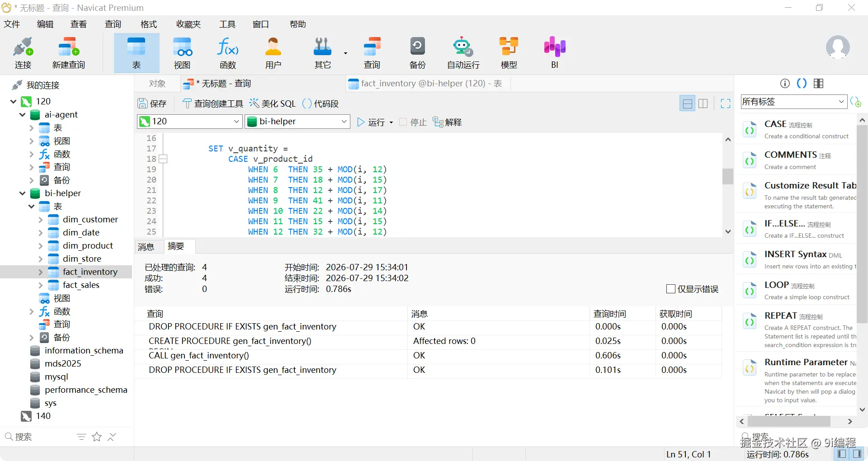Collapse the ai-agent database node
The height and width of the screenshot is (461, 868).
pos(23,115)
